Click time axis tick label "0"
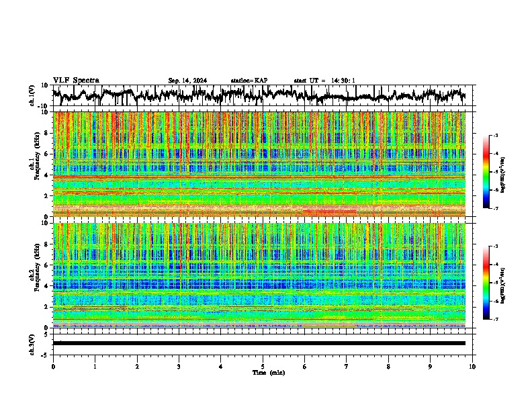Viewport: 532px width, 411px height. (x=53, y=367)
